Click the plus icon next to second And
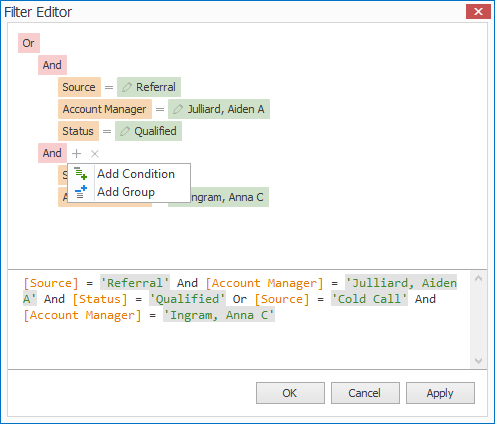The height and width of the screenshot is (424, 495). pos(76,153)
